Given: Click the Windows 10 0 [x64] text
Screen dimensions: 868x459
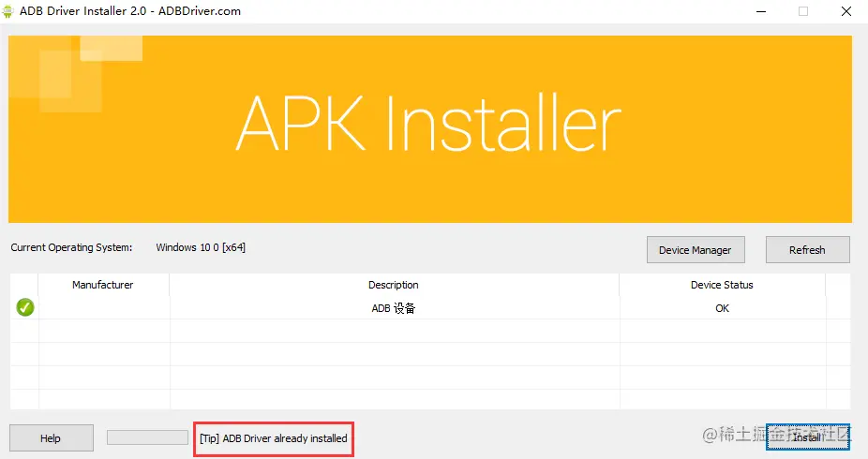Looking at the screenshot, I should 201,247.
